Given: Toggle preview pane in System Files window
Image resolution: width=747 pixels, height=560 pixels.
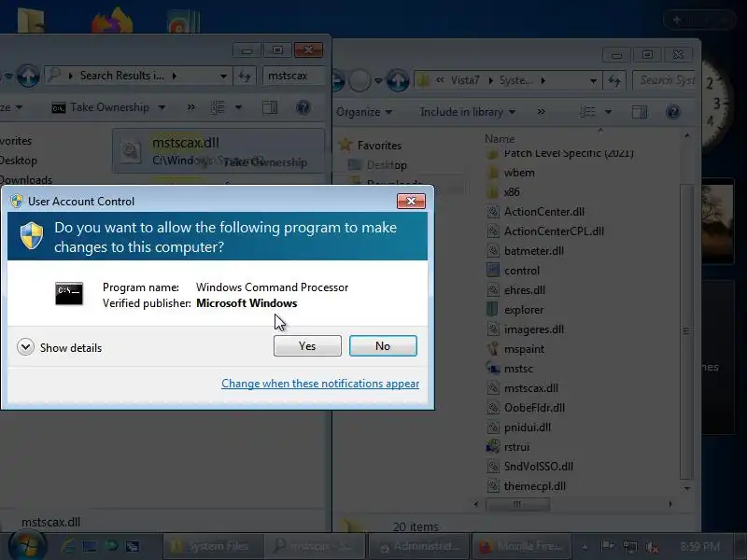Looking at the screenshot, I should point(640,112).
